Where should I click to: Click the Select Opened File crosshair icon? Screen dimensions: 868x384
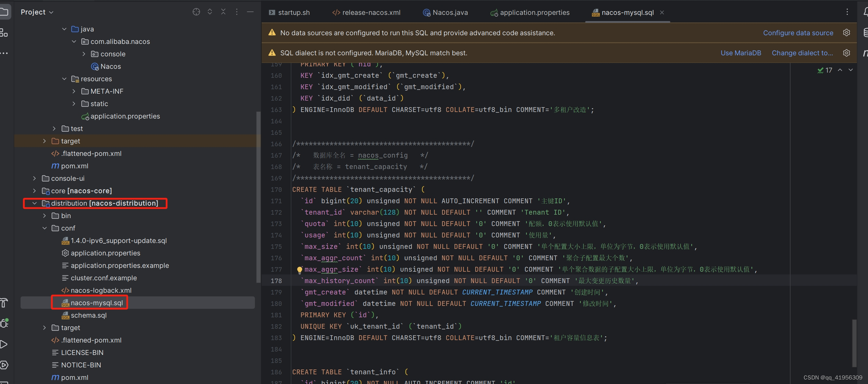tap(196, 12)
